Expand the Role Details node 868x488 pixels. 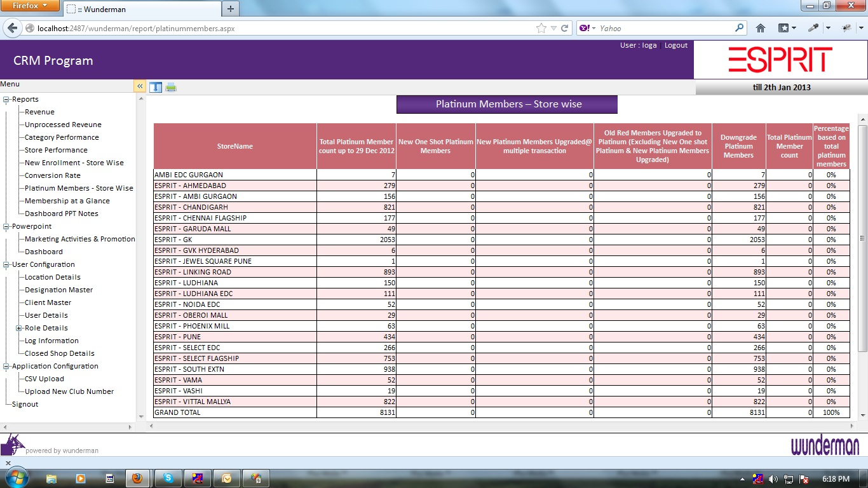(19, 328)
